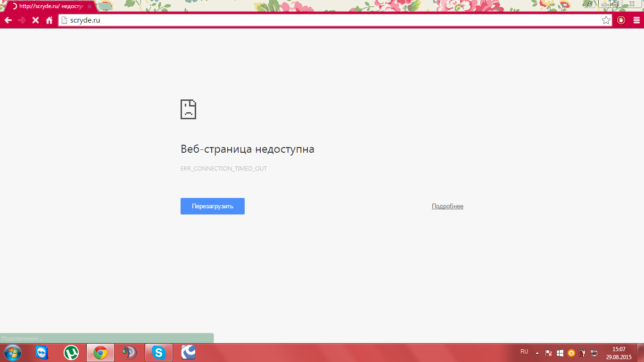
Task: Go to the home page icon
Action: tap(49, 20)
